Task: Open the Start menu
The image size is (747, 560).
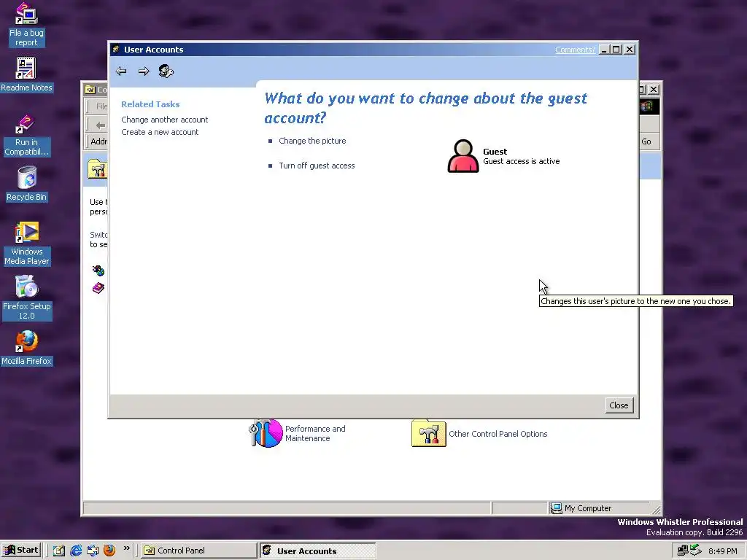Action: [20, 551]
